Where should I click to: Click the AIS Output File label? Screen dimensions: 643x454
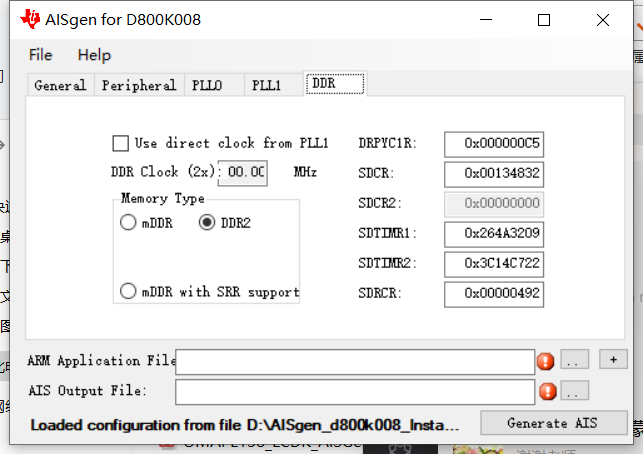[87, 390]
